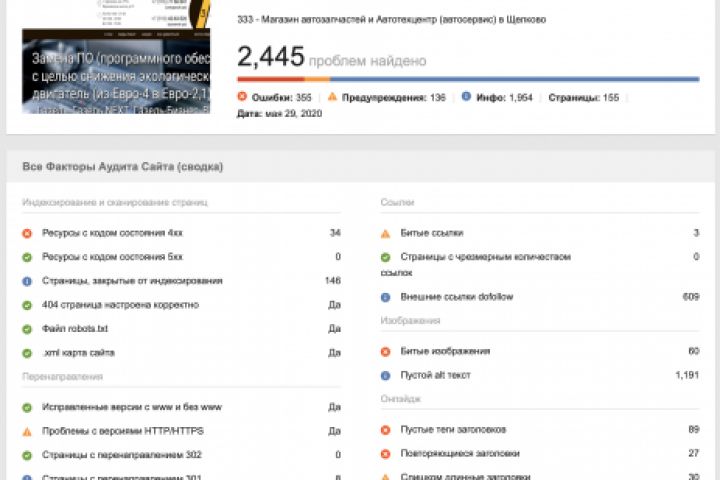Click value 146 for pages closed from indexing
The height and width of the screenshot is (480, 720).
[x=332, y=281]
